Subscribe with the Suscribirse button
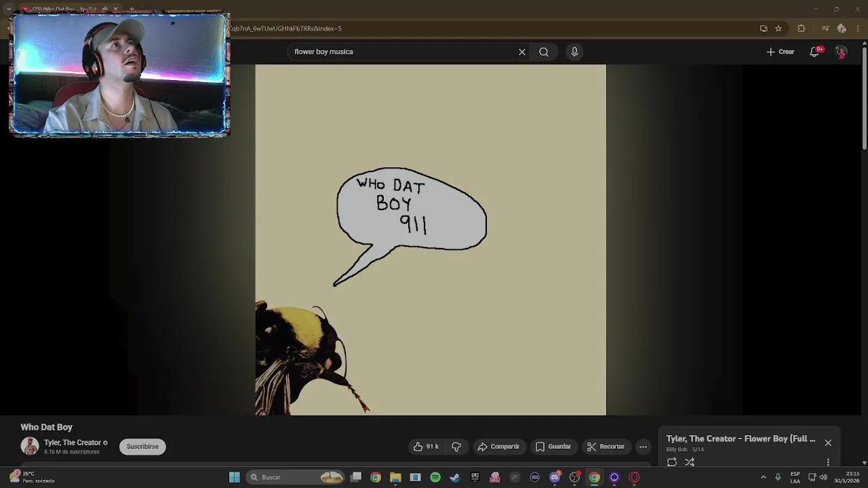 (142, 447)
